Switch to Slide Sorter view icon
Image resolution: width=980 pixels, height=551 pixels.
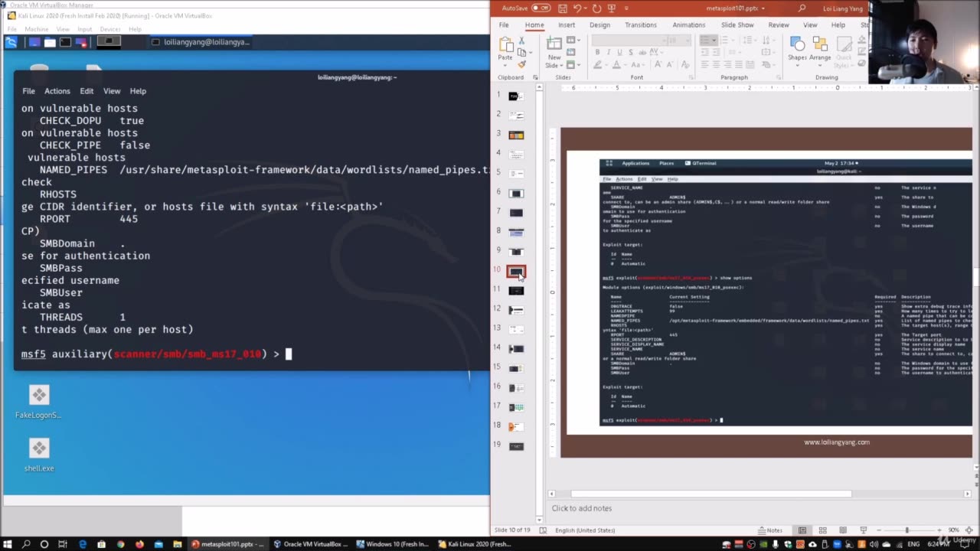823,530
